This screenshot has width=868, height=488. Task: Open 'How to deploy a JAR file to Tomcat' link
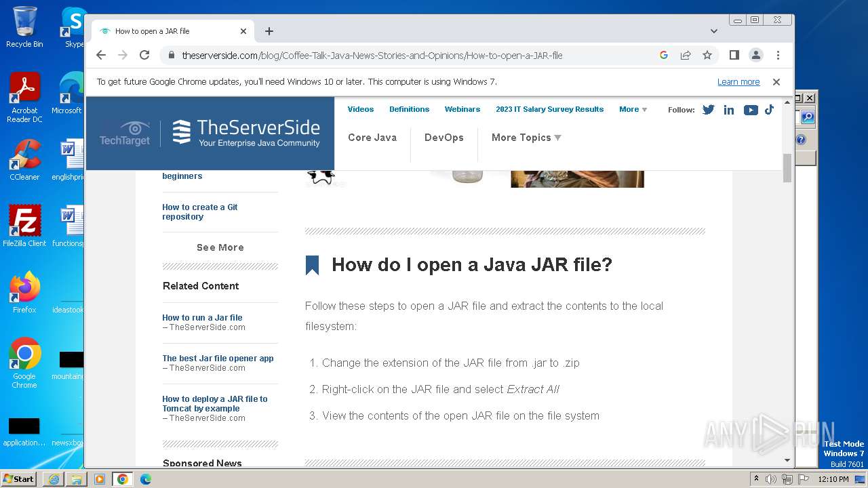point(215,403)
